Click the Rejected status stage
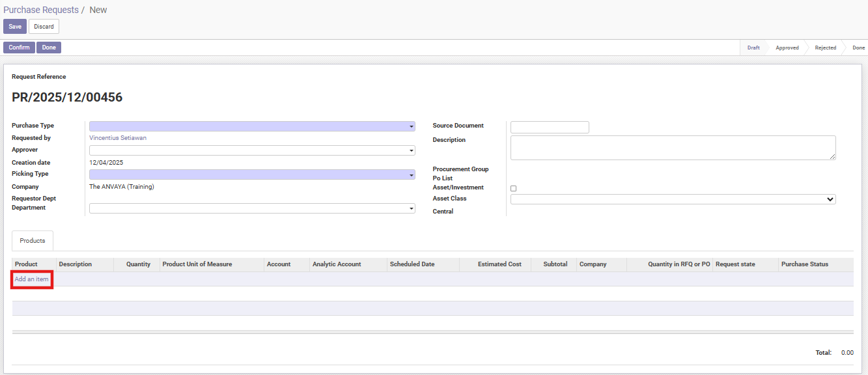Viewport: 868px width, 375px height. point(825,48)
